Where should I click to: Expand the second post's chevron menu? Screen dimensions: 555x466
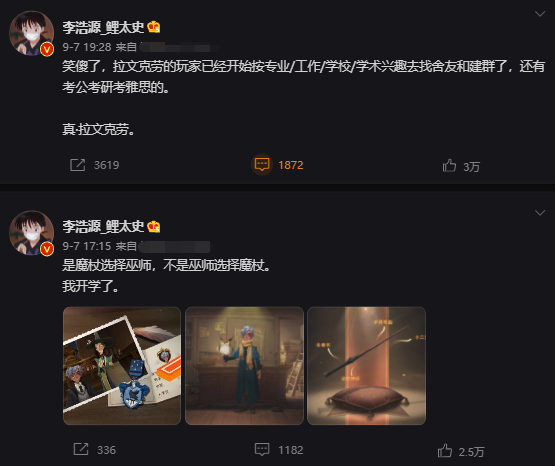[x=540, y=213]
